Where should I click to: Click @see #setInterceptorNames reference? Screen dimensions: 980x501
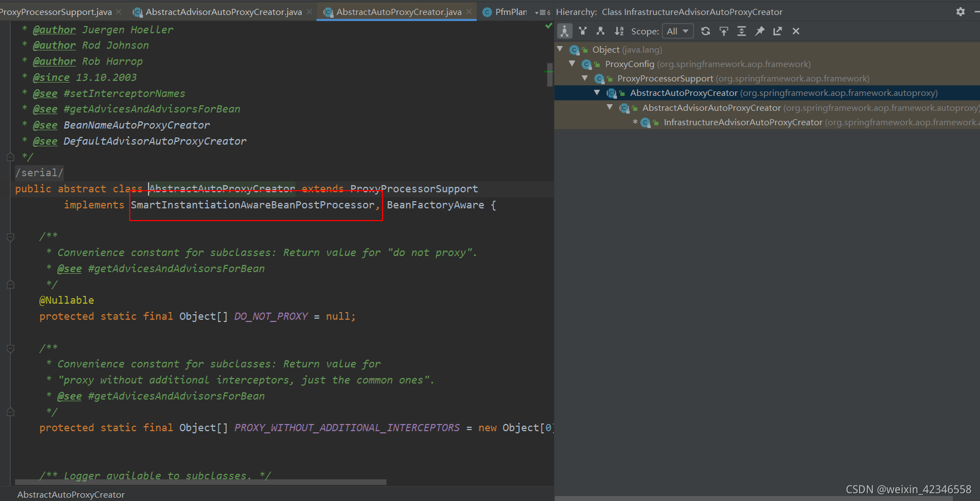coord(125,93)
